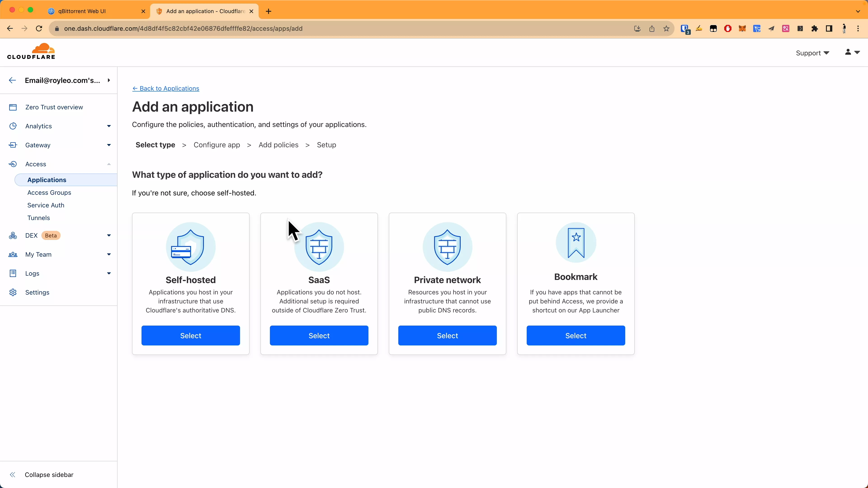Open Settings in the sidebar
868x488 pixels.
(37, 293)
